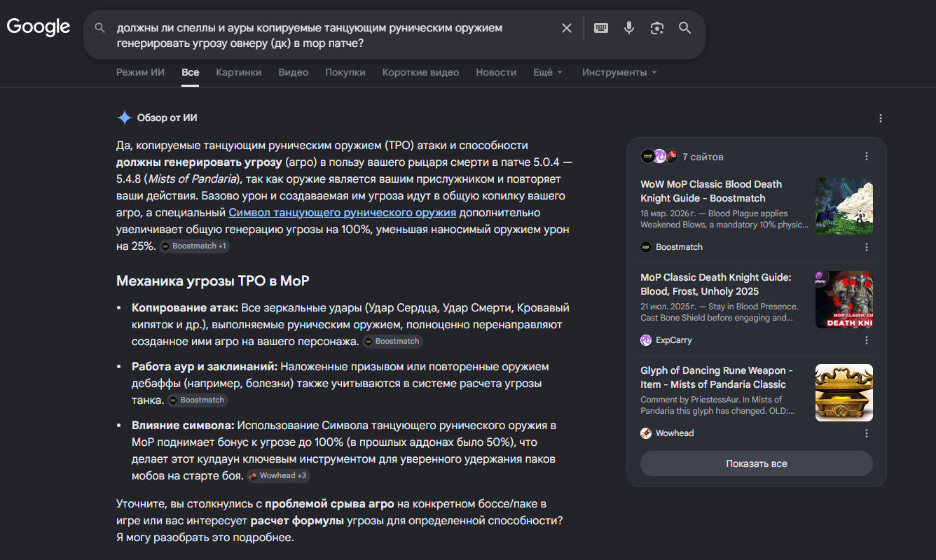The height and width of the screenshot is (560, 936).
Task: Click the ExpCarry source name
Action: [x=674, y=340]
